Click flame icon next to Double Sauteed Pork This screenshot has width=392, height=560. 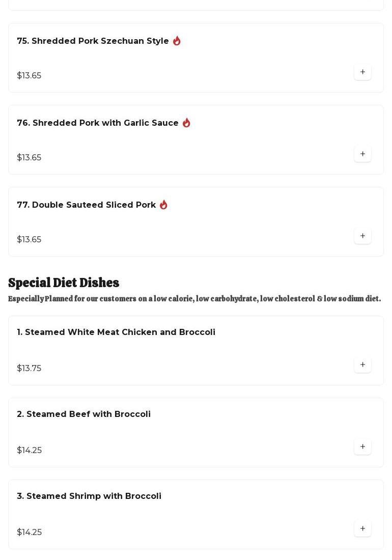[x=163, y=205]
